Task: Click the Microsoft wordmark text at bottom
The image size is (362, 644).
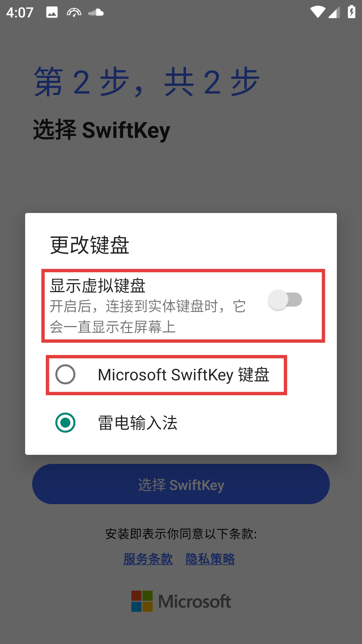Action: pos(195,601)
